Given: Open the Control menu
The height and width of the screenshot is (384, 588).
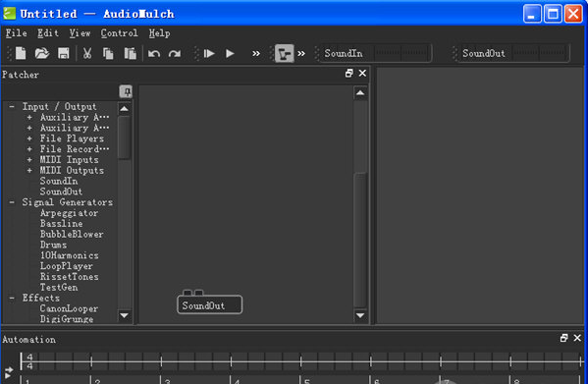Looking at the screenshot, I should tap(119, 33).
